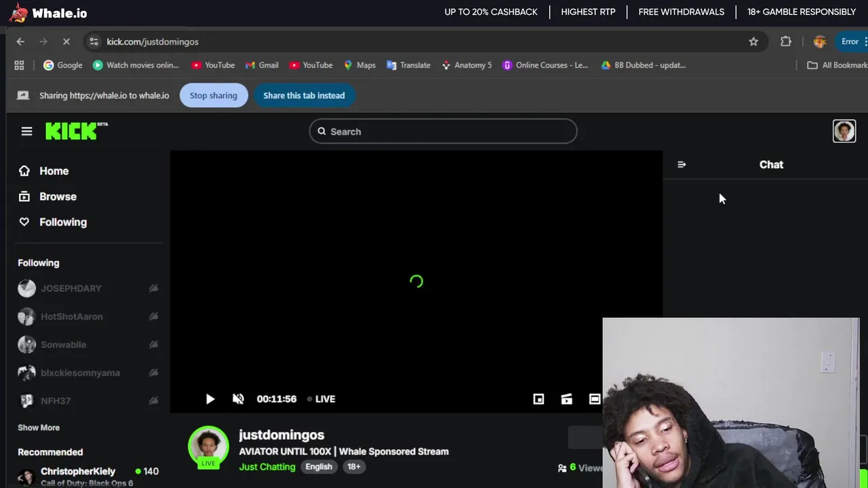Image resolution: width=868 pixels, height=488 pixels.
Task: Click HotShotAaron offline status icon
Action: 153,317
